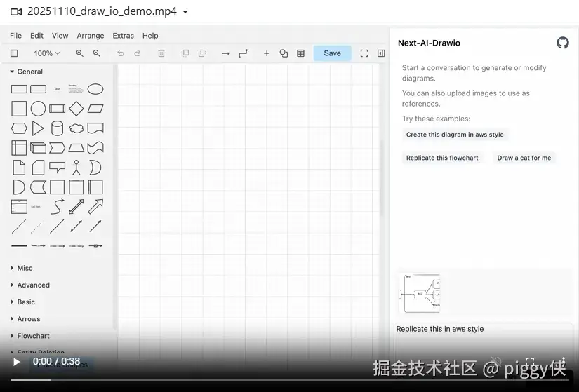Toggle the format panel icon
Image resolution: width=579 pixels, height=392 pixels.
381,53
